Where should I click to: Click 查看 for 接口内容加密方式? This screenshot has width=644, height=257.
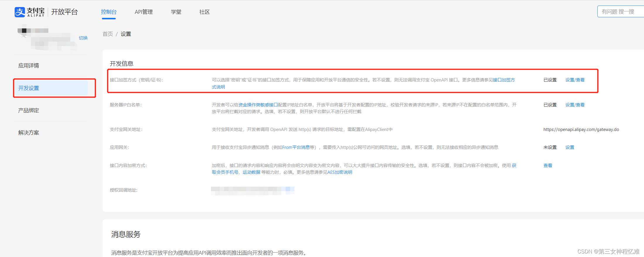(548, 166)
